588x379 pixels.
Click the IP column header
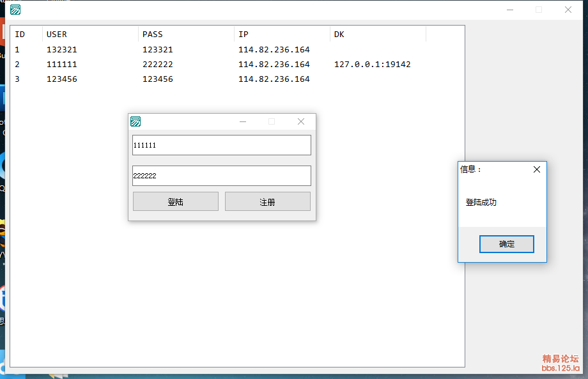[x=281, y=35]
